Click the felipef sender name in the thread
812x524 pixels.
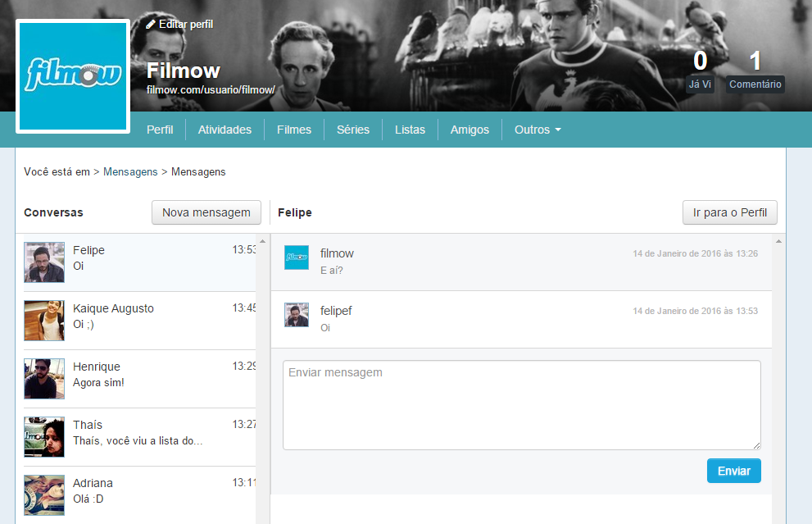336,311
